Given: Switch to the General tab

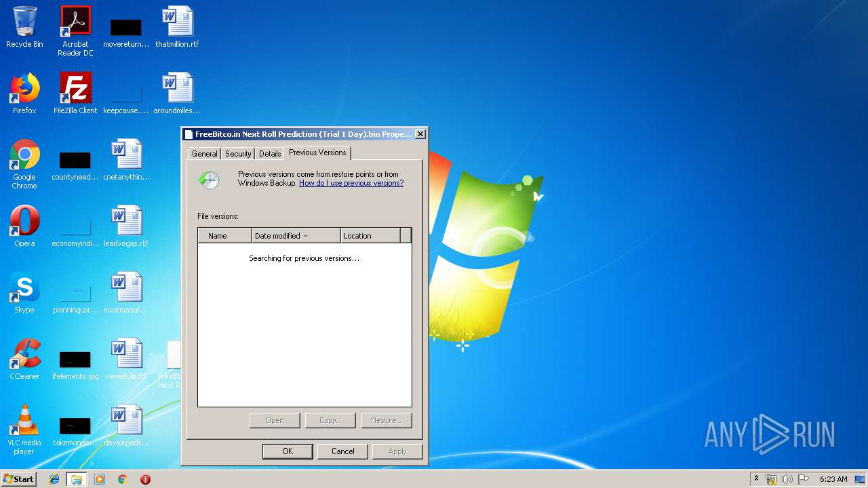Looking at the screenshot, I should point(204,154).
